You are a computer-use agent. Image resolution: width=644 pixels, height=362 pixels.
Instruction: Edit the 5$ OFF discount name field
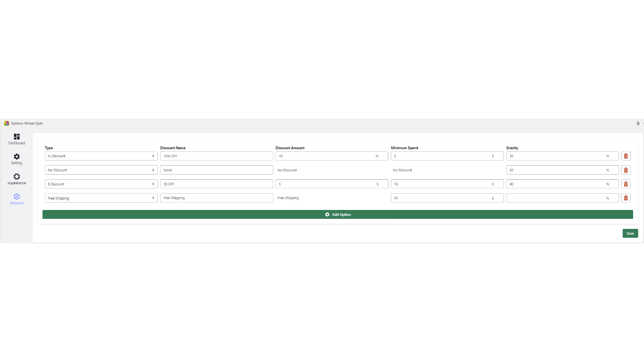click(x=217, y=184)
